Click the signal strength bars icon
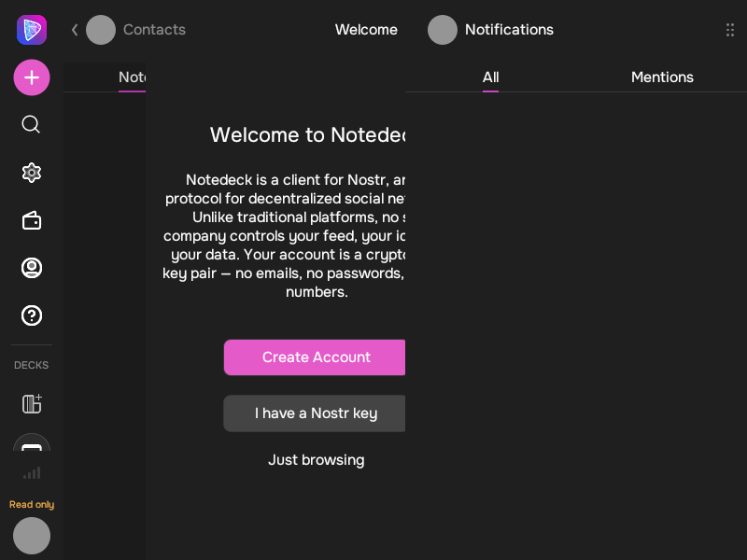Screen dimensions: 747x560 pos(32,473)
